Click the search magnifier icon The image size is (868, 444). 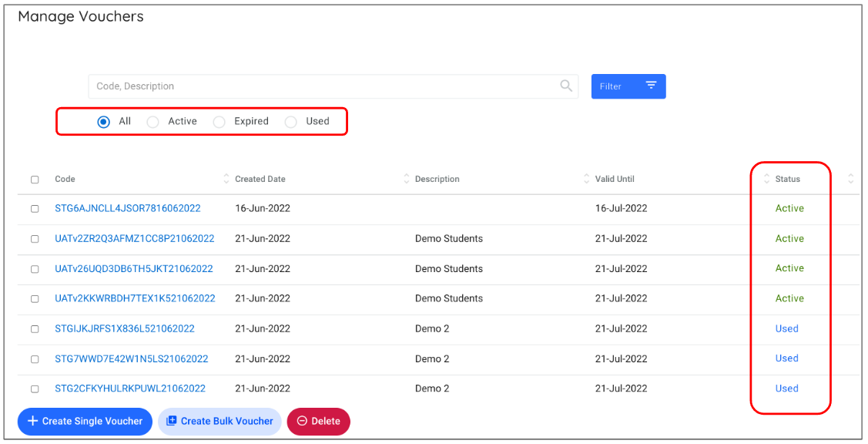[566, 86]
